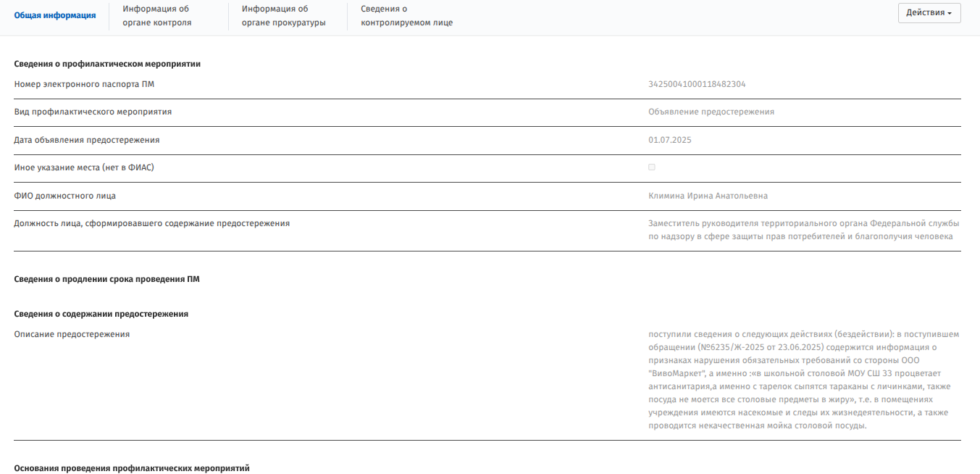
Task: Click the warning description paragraph text
Action: (x=803, y=380)
